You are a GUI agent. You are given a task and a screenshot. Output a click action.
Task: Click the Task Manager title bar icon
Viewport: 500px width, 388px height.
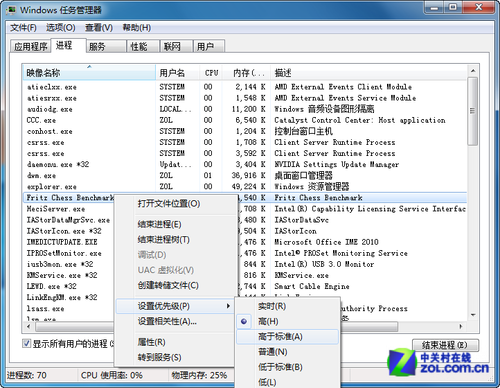tap(11, 10)
